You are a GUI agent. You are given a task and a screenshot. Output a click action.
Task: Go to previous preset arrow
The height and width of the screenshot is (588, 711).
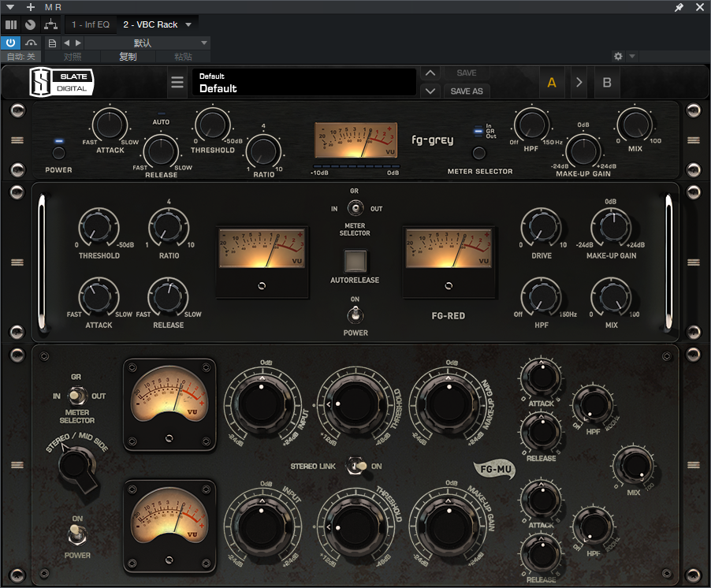[67, 43]
